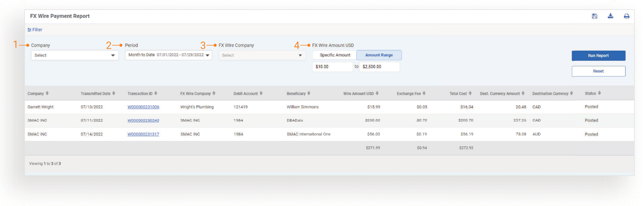
Task: Open the Company select dropdown
Action: pos(75,55)
